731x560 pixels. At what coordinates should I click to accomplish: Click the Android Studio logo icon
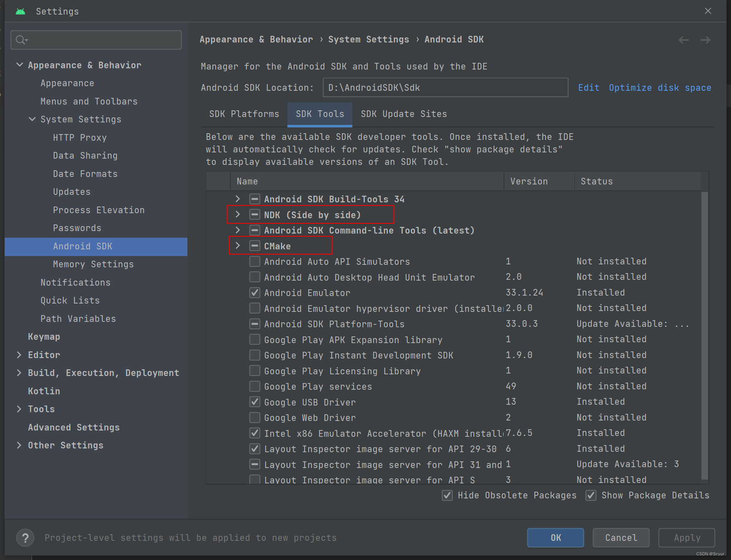click(20, 11)
